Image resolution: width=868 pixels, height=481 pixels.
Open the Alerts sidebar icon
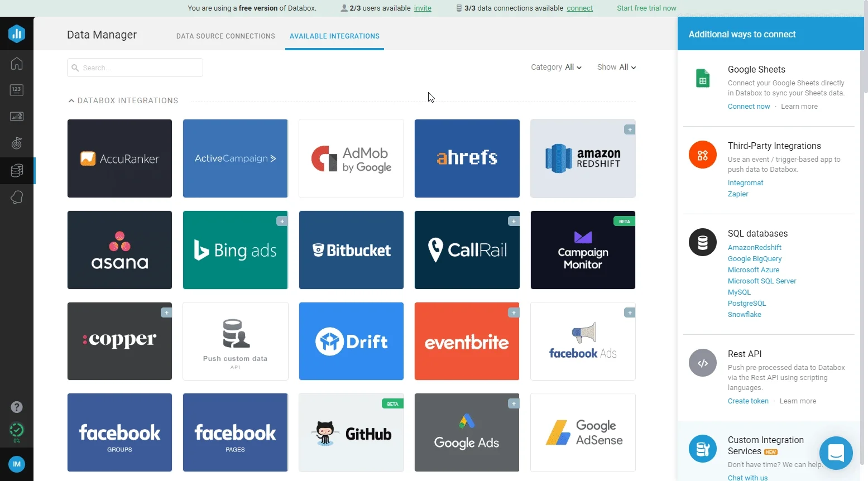pos(17,197)
